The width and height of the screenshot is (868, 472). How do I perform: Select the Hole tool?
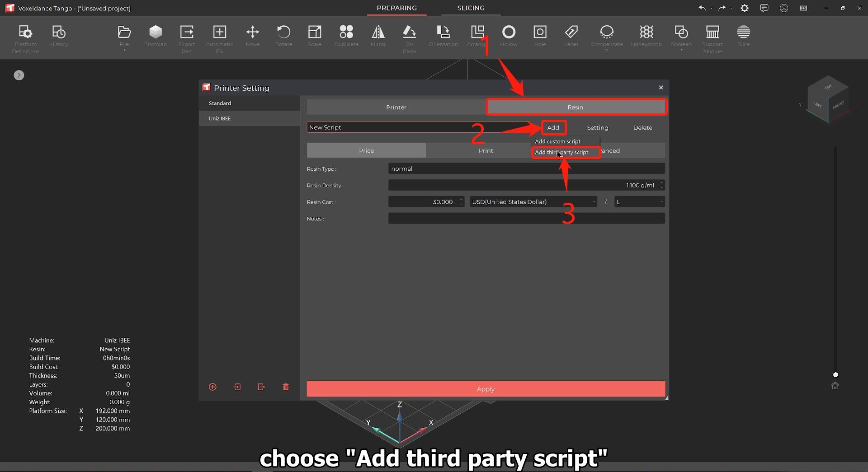540,36
